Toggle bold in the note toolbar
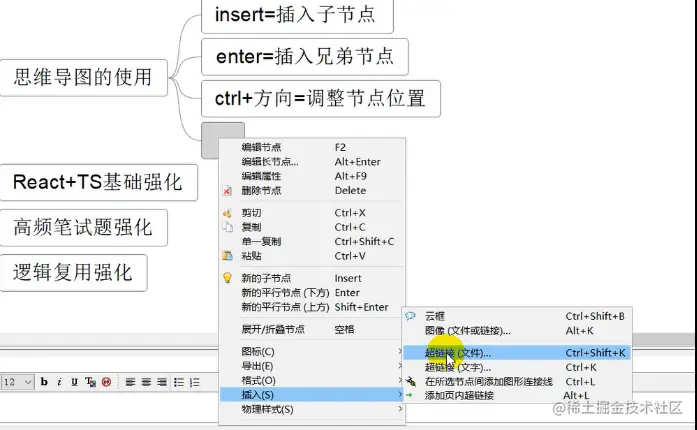This screenshot has width=697, height=430. pyautogui.click(x=44, y=382)
